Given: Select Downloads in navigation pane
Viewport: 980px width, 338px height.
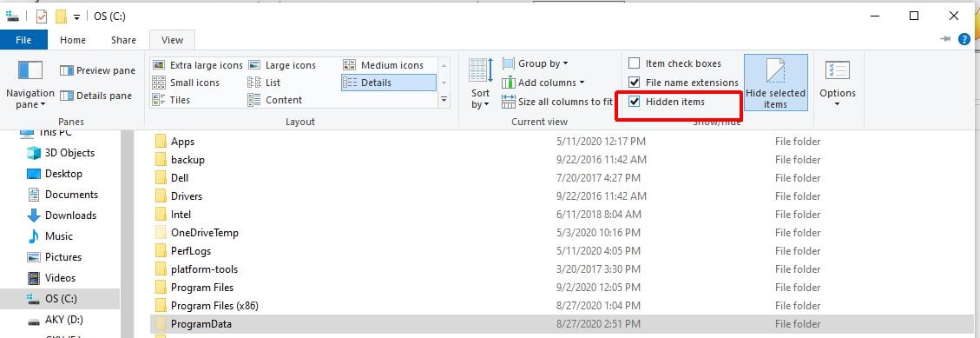Looking at the screenshot, I should 62,215.
